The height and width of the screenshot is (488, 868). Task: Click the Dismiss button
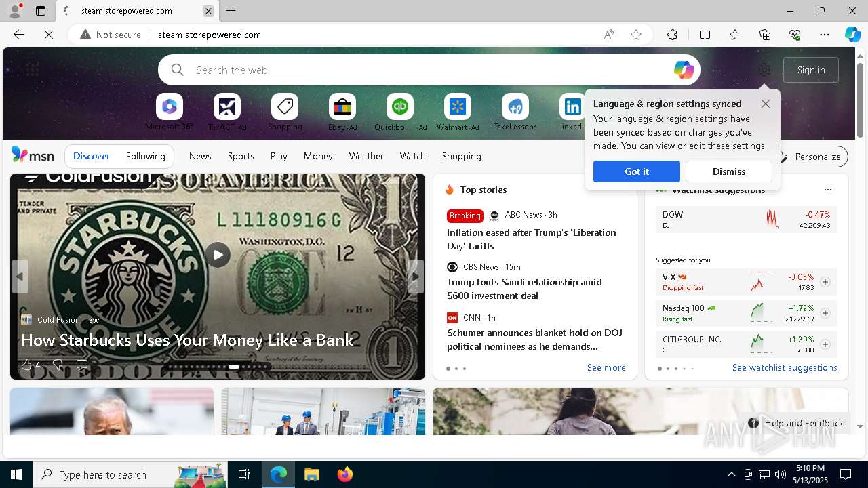729,171
